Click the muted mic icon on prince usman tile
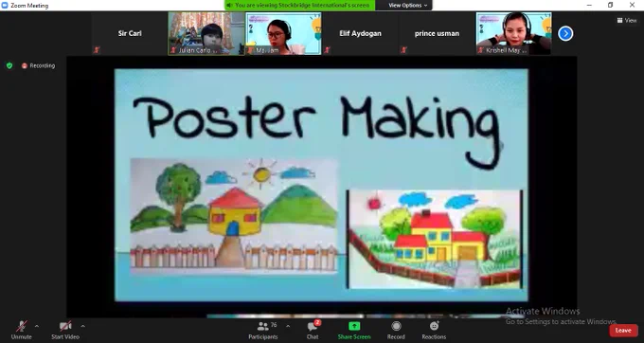Screen dimensions: 644x343 (404, 50)
